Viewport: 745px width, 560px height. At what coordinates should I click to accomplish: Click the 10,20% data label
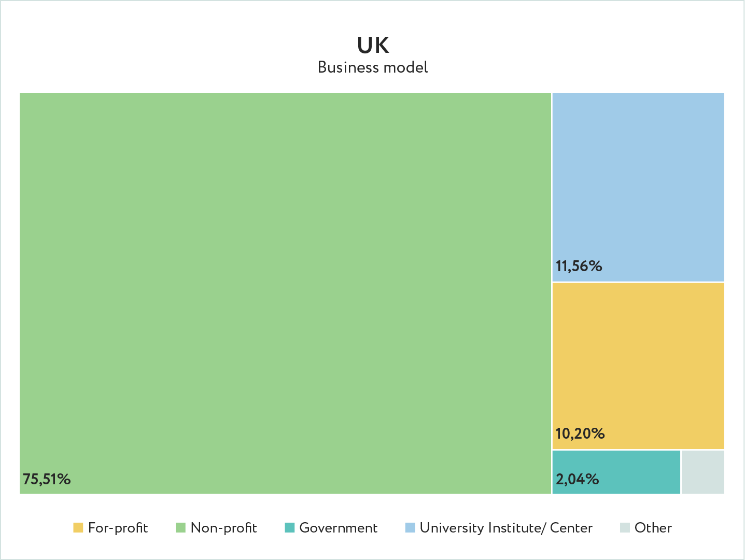pos(580,433)
